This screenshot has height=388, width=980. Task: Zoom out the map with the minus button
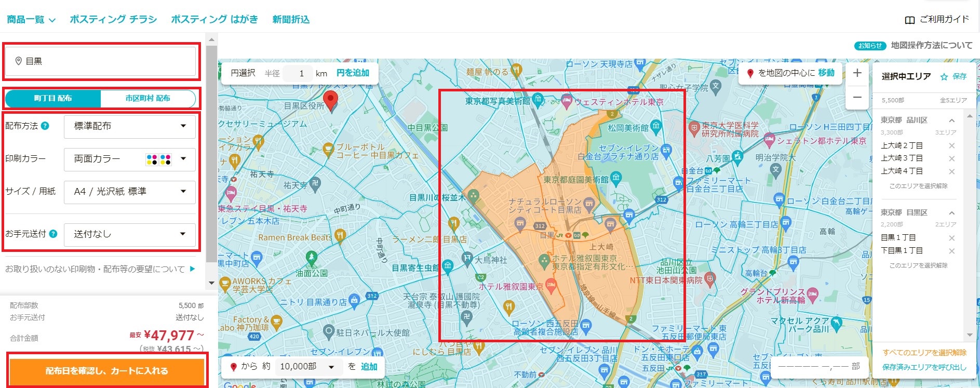click(x=857, y=97)
